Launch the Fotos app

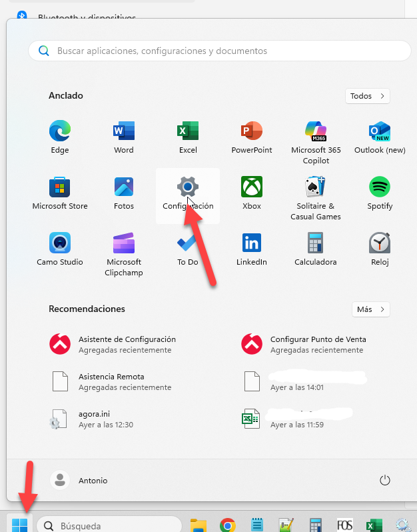pyautogui.click(x=124, y=193)
